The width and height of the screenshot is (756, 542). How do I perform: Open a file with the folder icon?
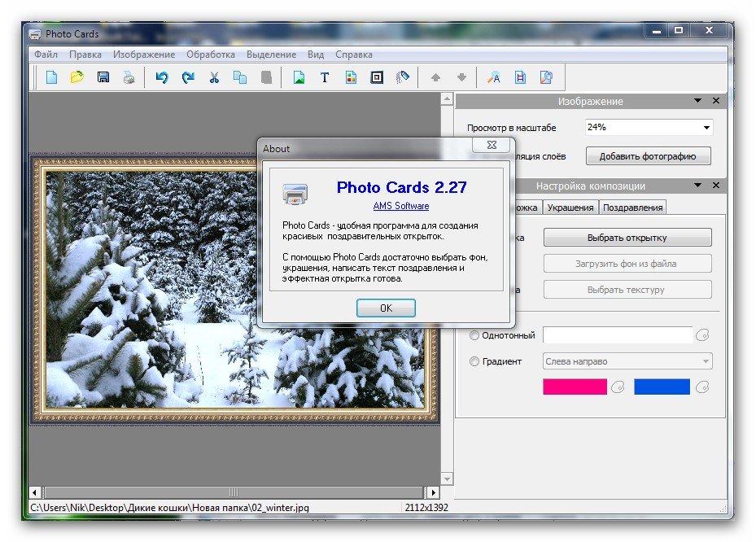click(76, 78)
